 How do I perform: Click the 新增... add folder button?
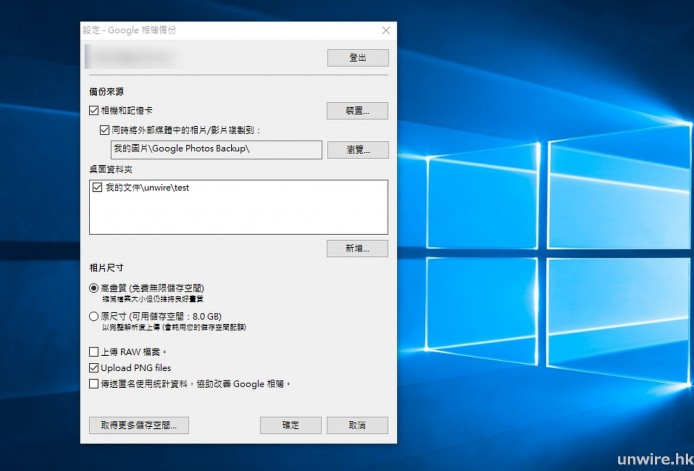357,247
